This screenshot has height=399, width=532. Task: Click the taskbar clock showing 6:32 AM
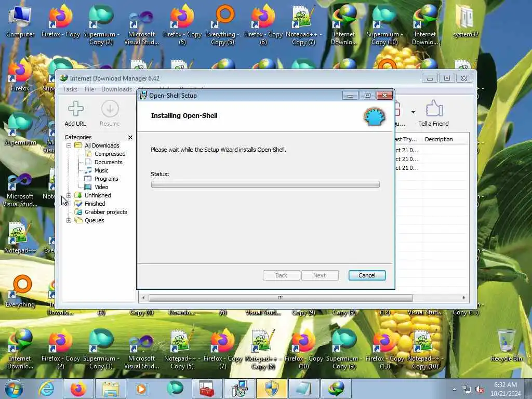pos(505,389)
